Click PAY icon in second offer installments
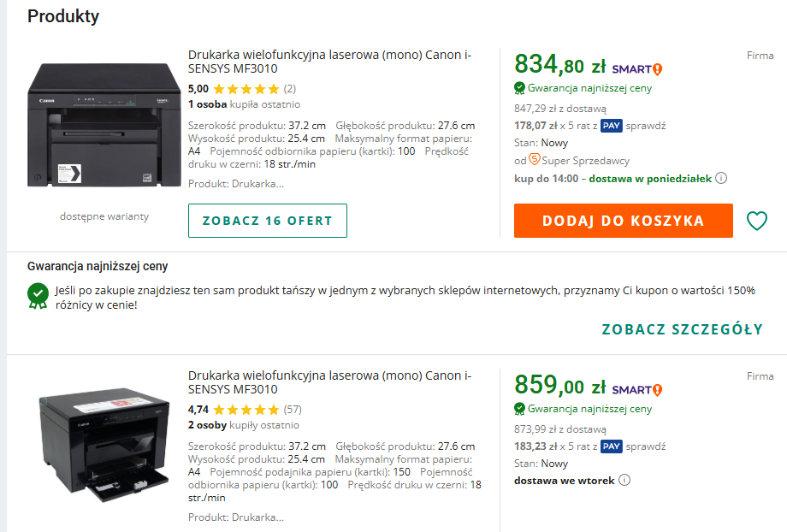787x532 pixels. [611, 446]
